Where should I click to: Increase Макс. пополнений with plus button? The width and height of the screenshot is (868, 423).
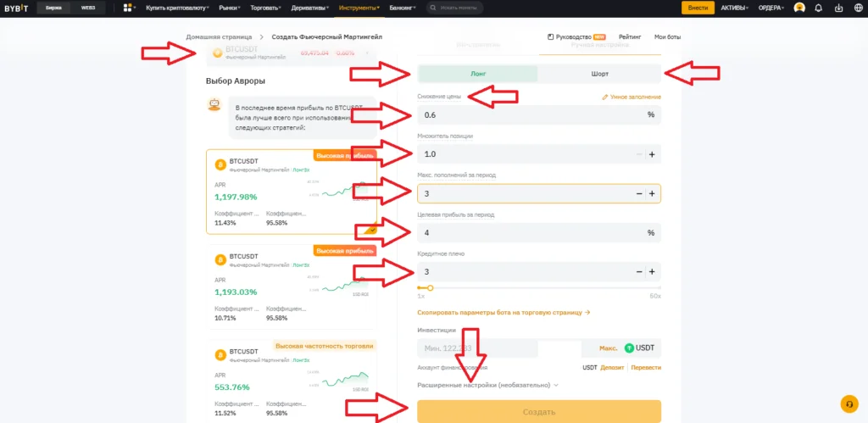[x=652, y=194]
